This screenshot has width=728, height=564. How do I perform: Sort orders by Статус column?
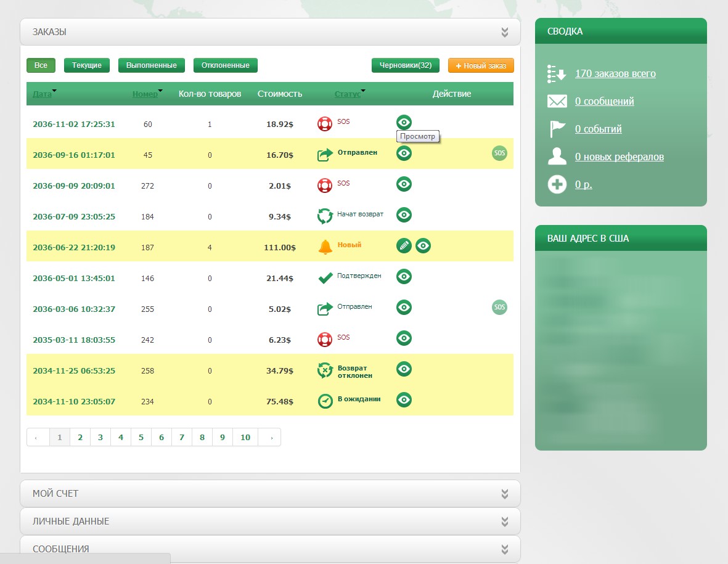pyautogui.click(x=348, y=94)
